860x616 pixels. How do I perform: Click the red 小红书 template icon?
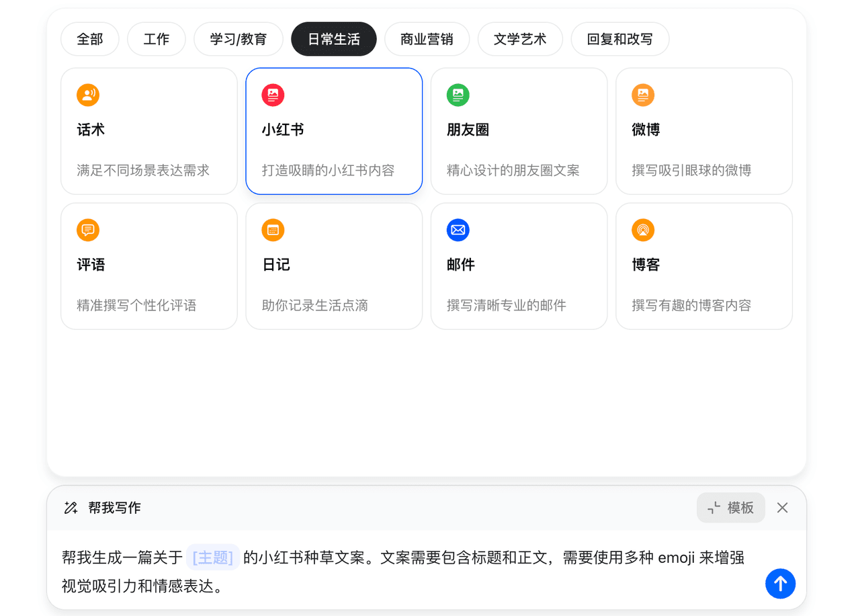point(273,95)
